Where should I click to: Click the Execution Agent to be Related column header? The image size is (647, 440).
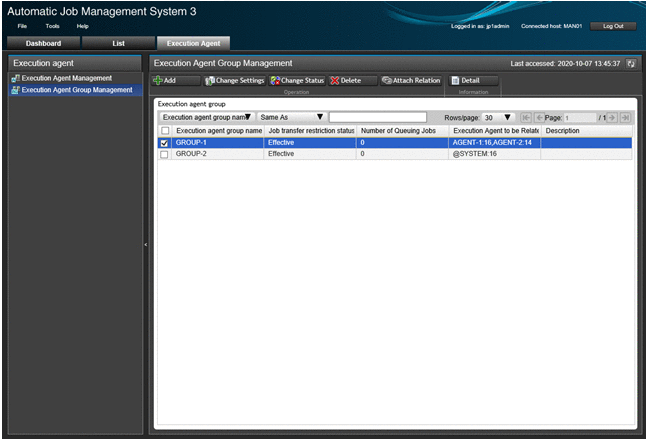[496, 131]
